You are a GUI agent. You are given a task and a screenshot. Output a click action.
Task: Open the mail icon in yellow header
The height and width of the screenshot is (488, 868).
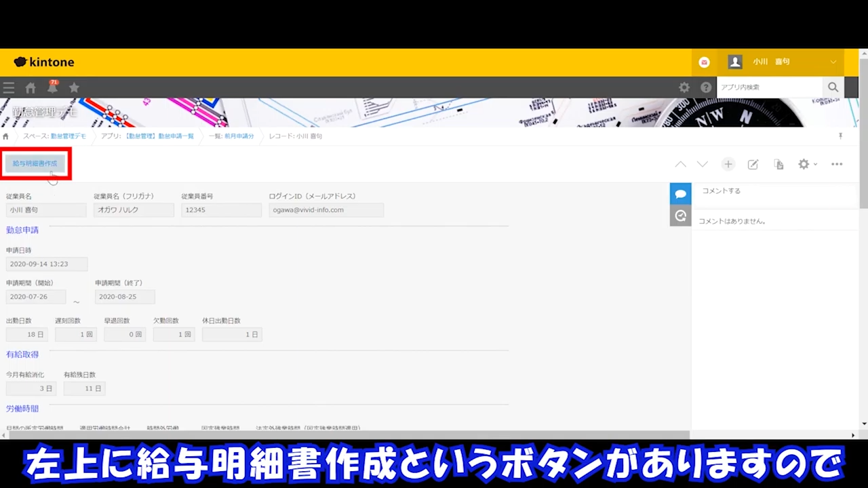tap(705, 62)
